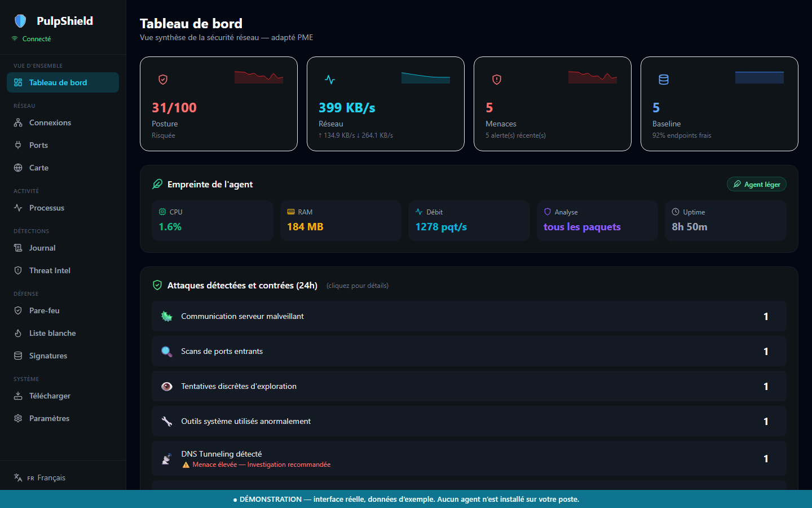Click the Analyse shield icon
The width and height of the screenshot is (812, 508).
[547, 212]
